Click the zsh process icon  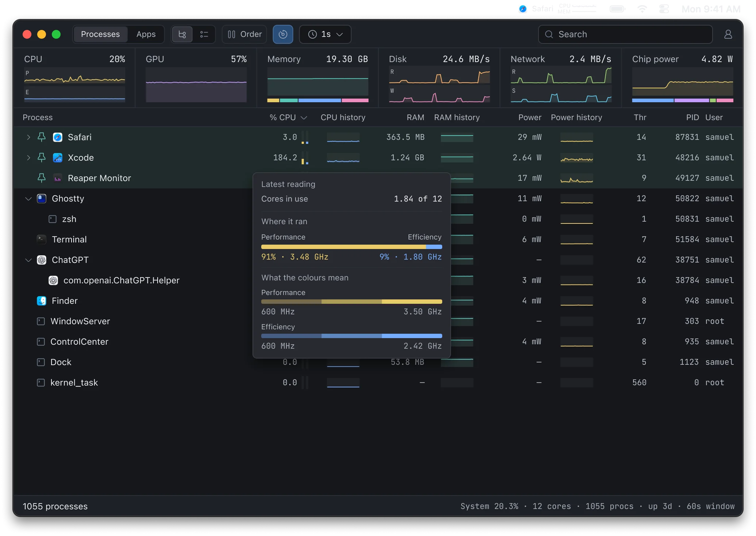(x=53, y=219)
